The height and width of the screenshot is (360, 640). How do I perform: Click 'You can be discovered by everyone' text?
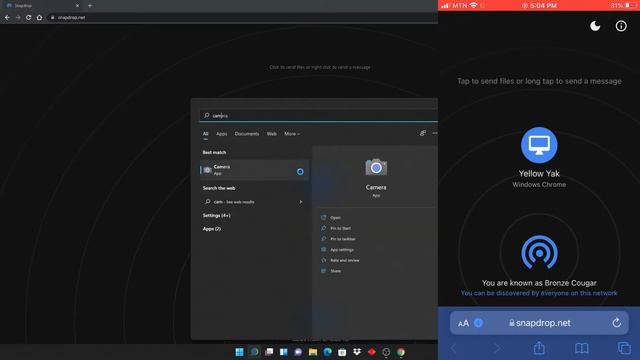pos(539,293)
